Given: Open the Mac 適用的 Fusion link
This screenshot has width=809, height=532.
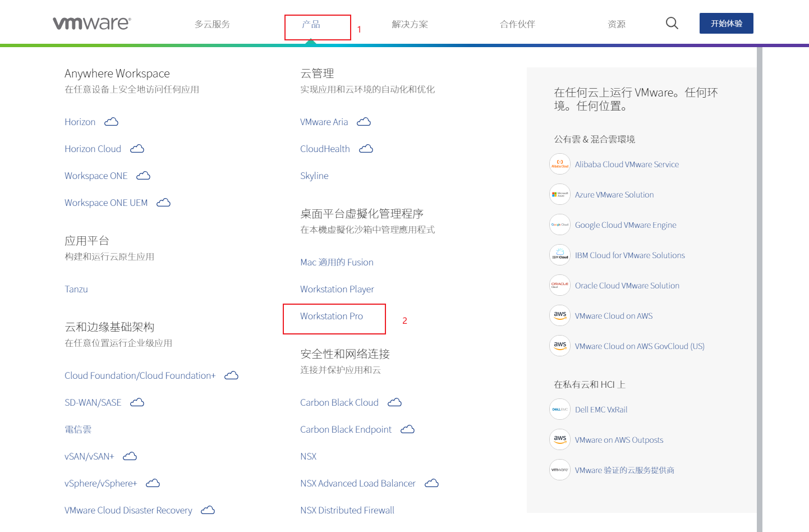Looking at the screenshot, I should pos(337,262).
